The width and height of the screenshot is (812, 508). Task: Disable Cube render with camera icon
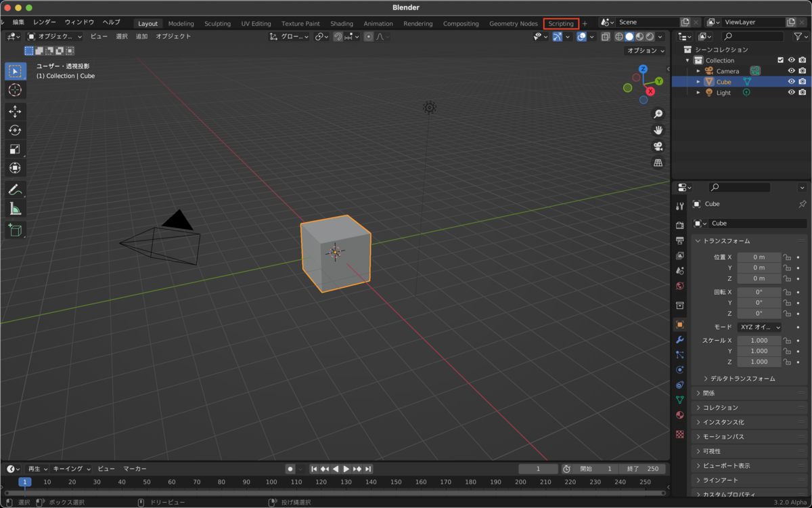point(803,82)
